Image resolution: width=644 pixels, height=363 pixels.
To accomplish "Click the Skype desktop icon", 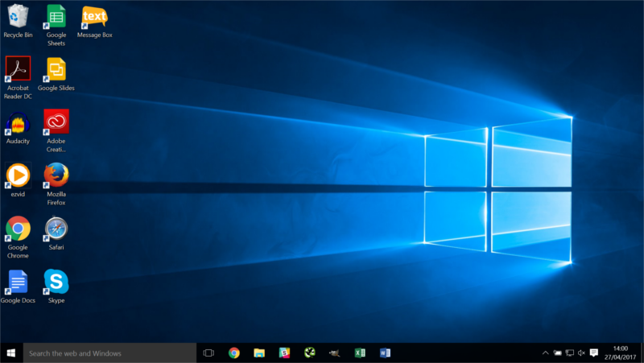I will (x=56, y=282).
